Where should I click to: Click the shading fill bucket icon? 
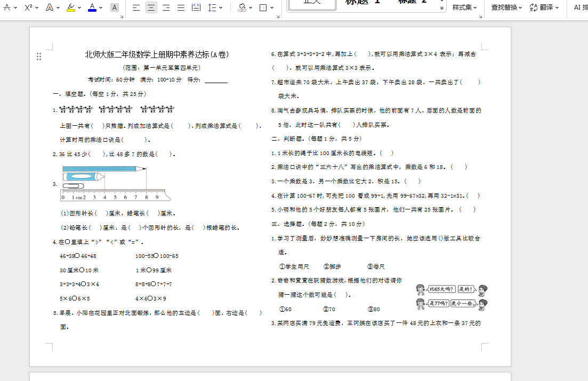click(x=241, y=7)
